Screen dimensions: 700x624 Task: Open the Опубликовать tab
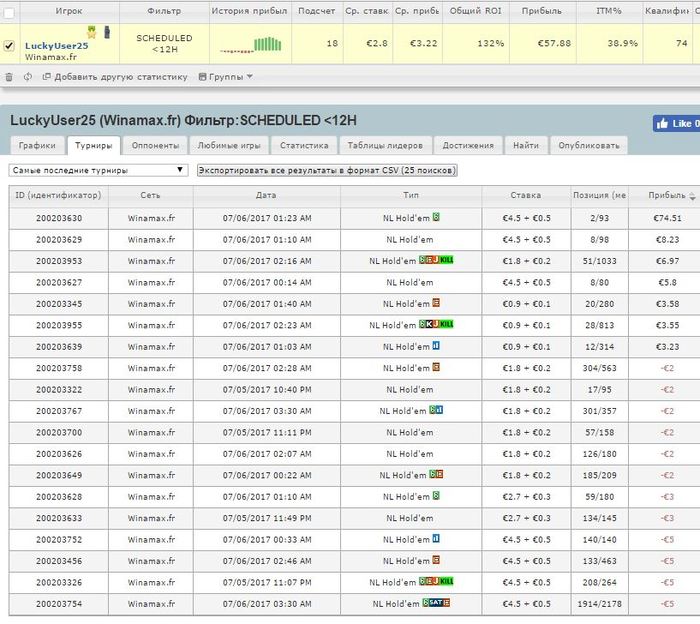click(x=589, y=146)
